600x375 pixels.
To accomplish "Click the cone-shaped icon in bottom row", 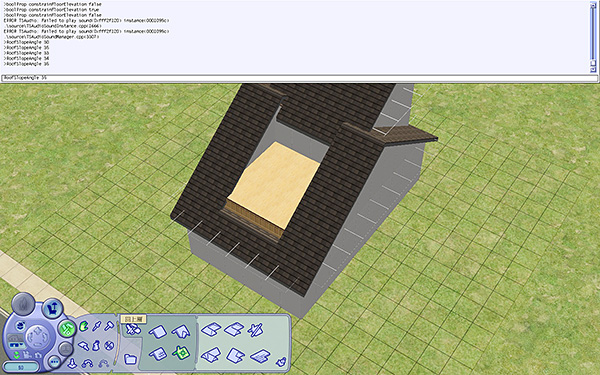I will (72, 363).
